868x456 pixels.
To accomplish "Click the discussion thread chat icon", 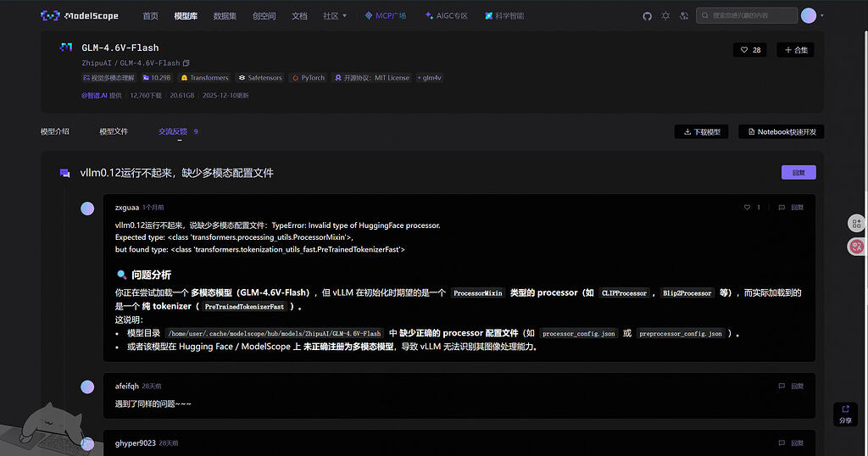I will pyautogui.click(x=64, y=173).
